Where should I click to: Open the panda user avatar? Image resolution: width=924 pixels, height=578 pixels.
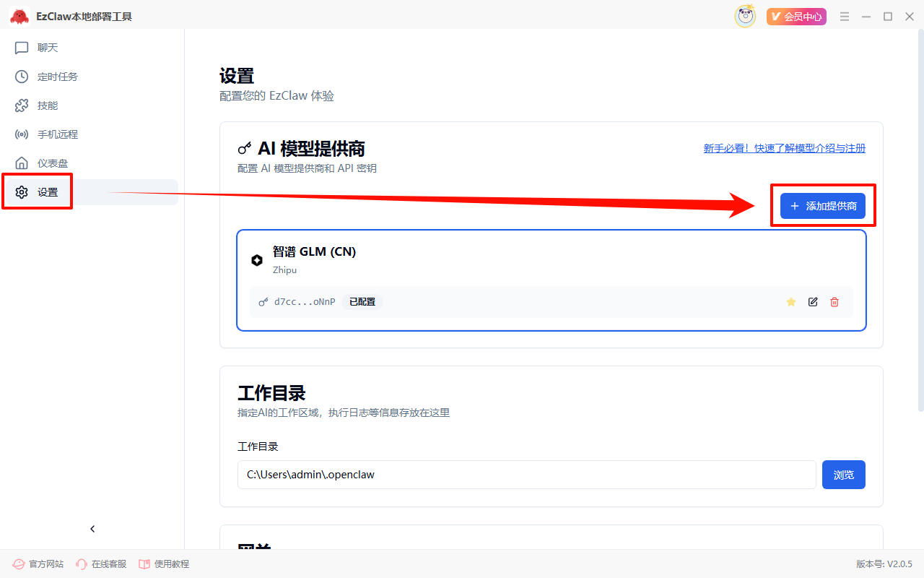point(745,16)
